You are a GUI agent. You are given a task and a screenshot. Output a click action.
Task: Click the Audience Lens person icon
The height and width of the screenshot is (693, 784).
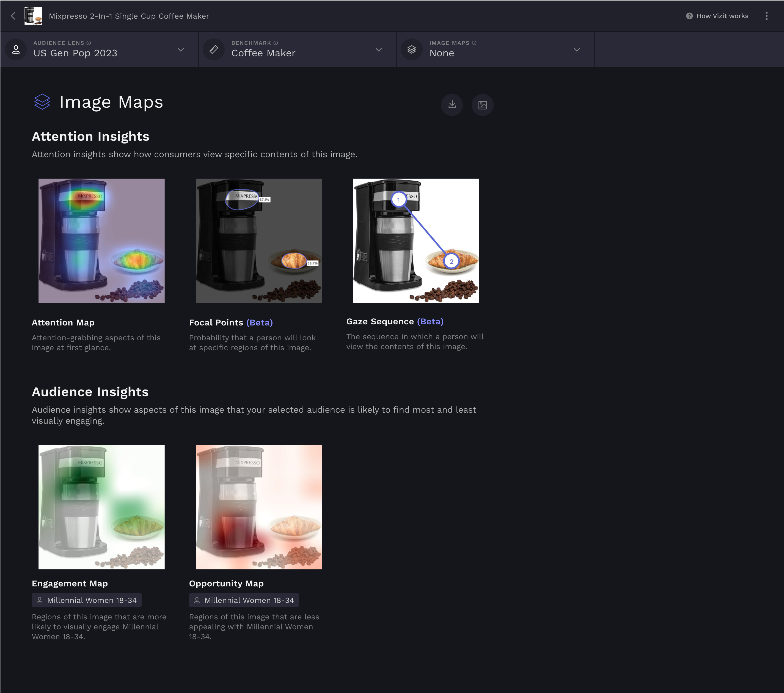(16, 49)
